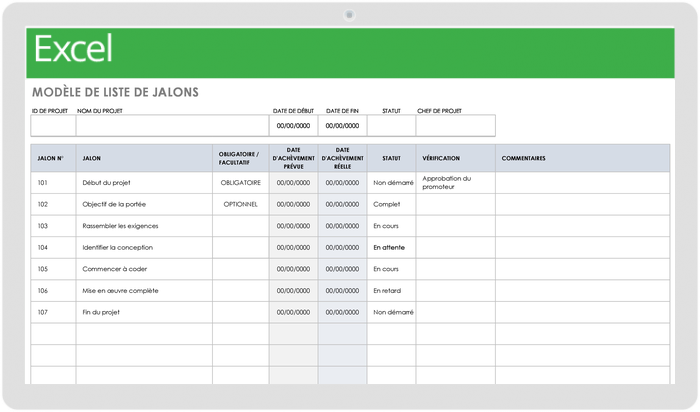
Task: Select the 'Rassembler les exigences' cell
Action: [144, 226]
